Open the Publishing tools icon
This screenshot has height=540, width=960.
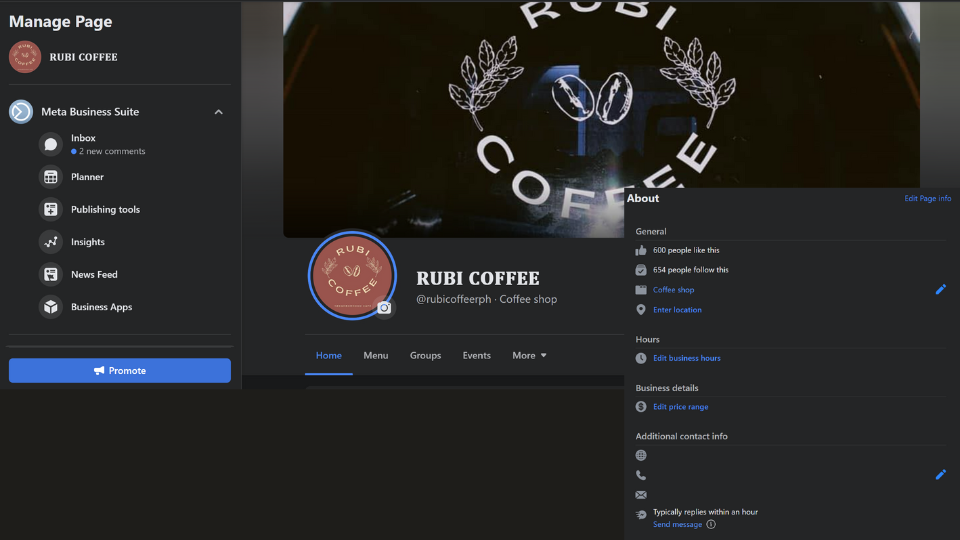(x=51, y=209)
